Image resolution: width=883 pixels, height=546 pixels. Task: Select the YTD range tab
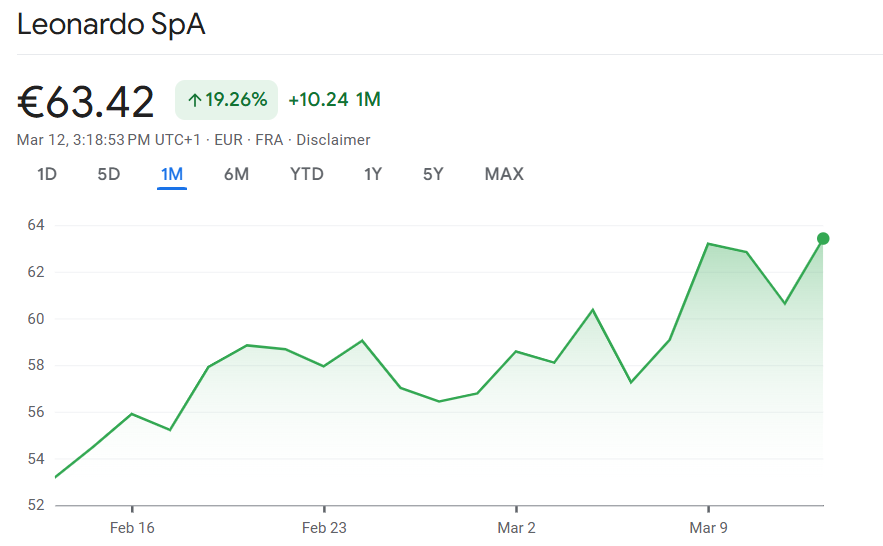point(307,174)
